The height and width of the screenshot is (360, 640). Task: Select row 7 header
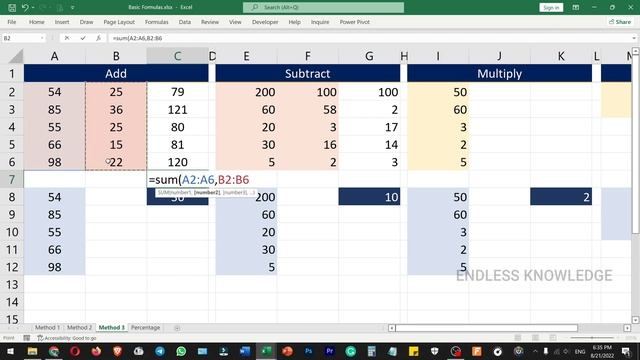click(x=12, y=180)
